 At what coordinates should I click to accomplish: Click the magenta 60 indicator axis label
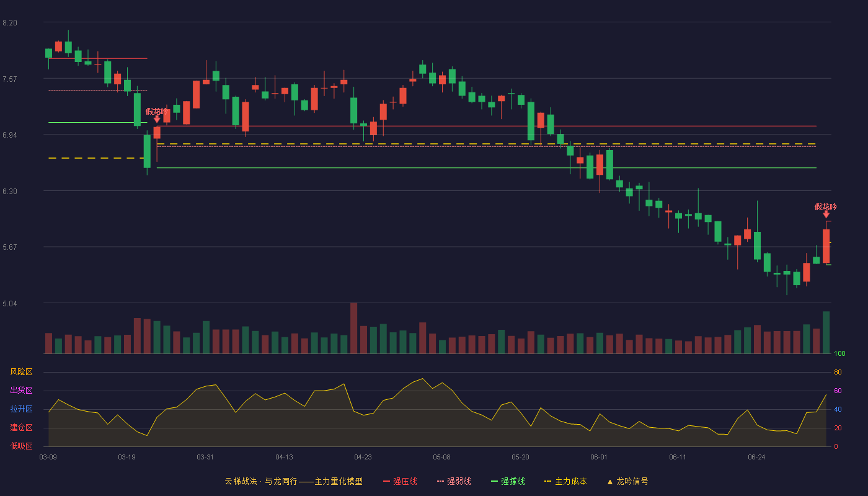pos(838,391)
